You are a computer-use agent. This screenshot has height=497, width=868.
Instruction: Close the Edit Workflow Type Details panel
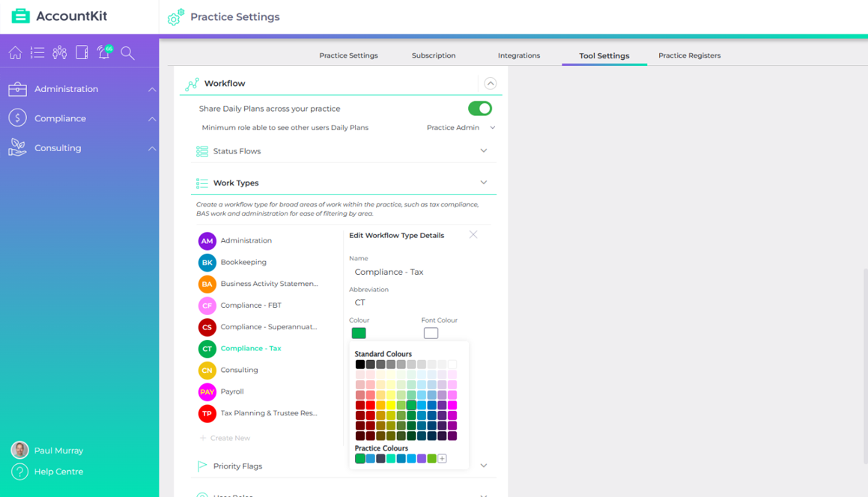[x=473, y=235]
